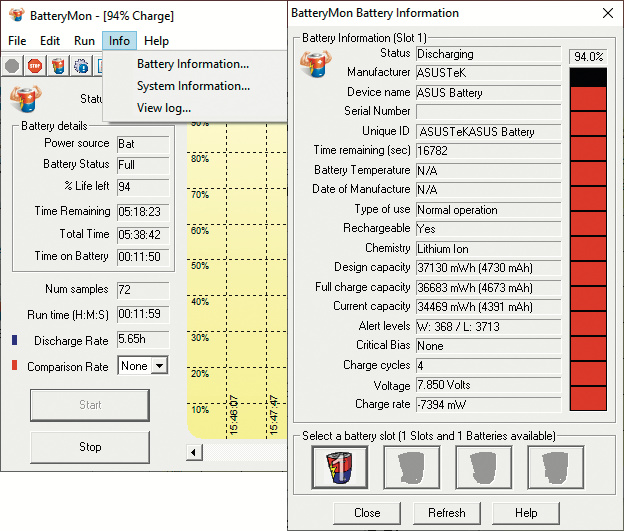The height and width of the screenshot is (531, 624).
Task: Click the gear configuration toolbar icon
Action: [x=80, y=66]
